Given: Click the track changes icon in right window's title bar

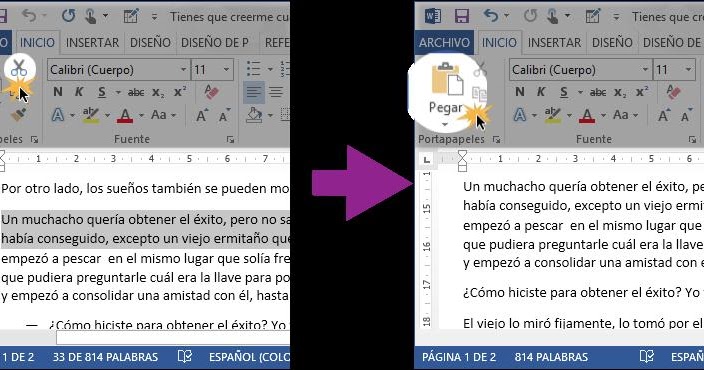Looking at the screenshot, I should coord(593,17).
